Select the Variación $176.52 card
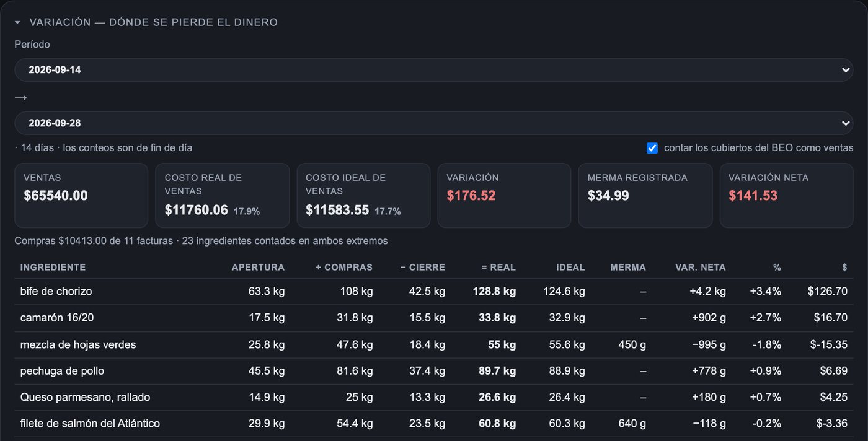868x441 pixels. [x=504, y=196]
